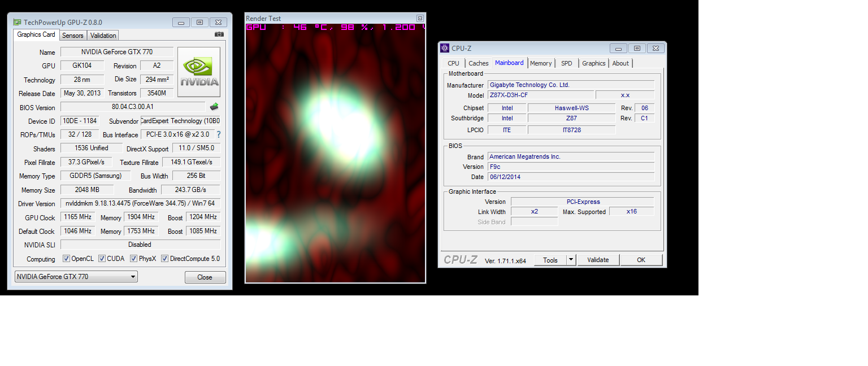Screen dimensions: 868x366
Task: Click the BIOS Version F9c field
Action: (571, 167)
